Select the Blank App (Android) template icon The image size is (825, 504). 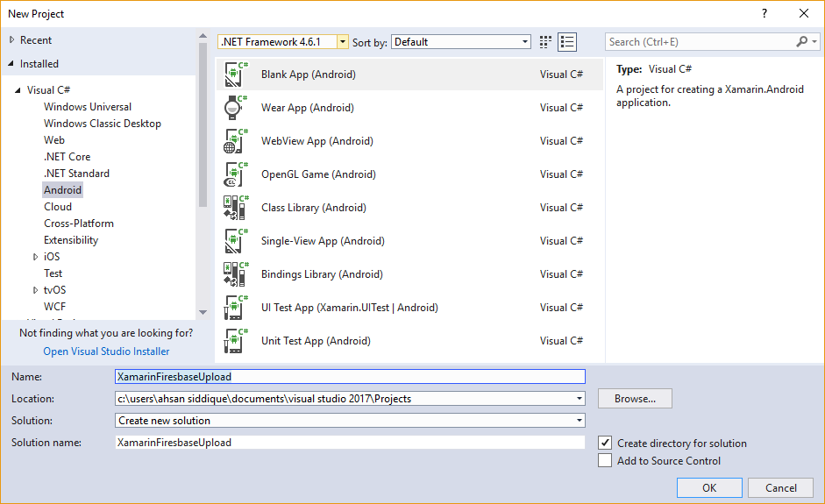pos(234,75)
